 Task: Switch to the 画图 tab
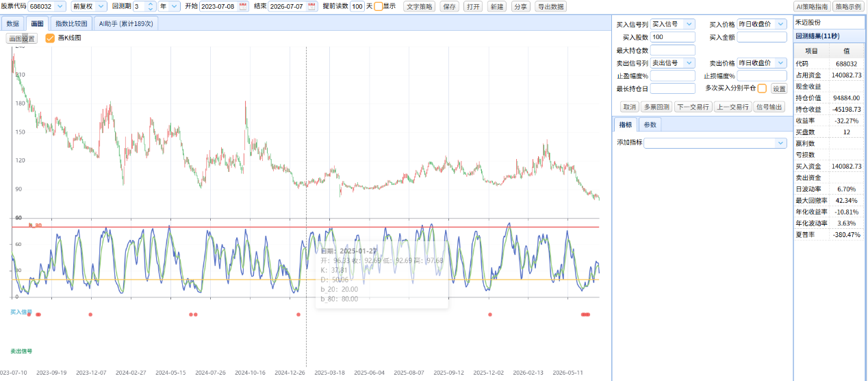37,23
